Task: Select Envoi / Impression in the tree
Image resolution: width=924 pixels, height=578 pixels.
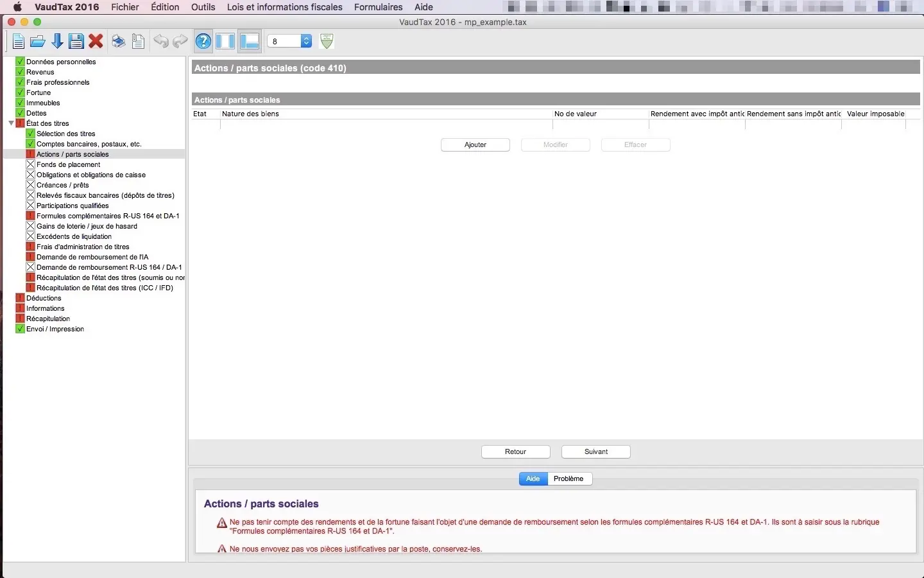Action: (55, 329)
